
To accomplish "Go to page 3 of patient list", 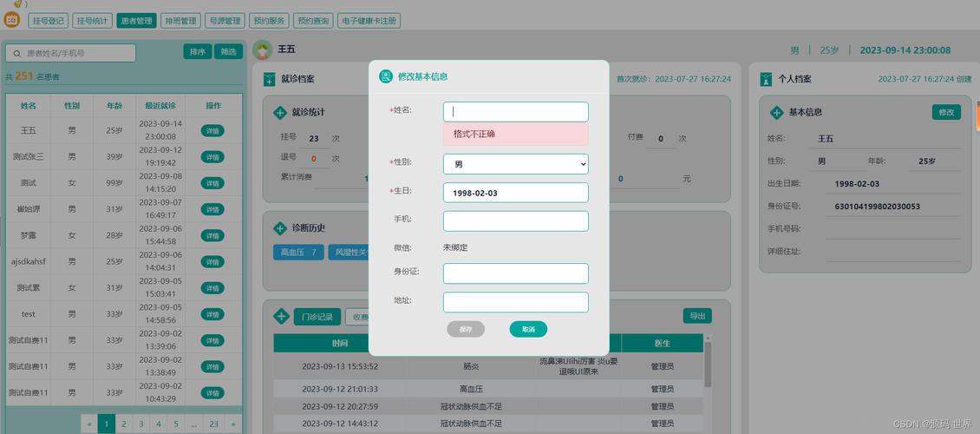I will [x=141, y=424].
